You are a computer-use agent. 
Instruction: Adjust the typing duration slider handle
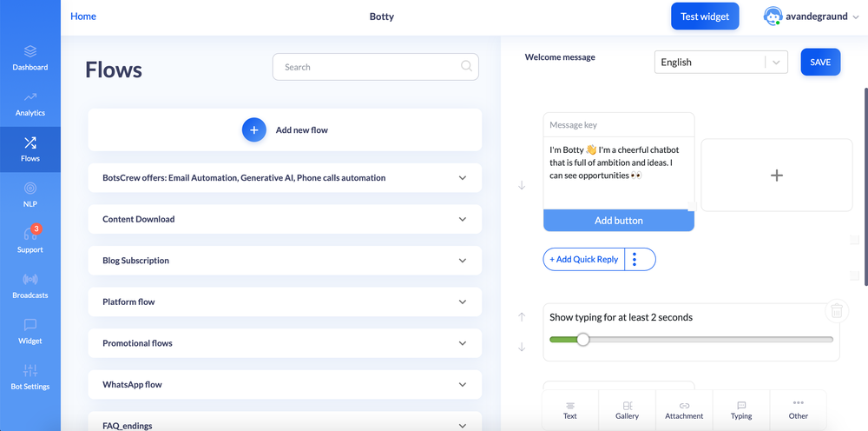point(583,340)
